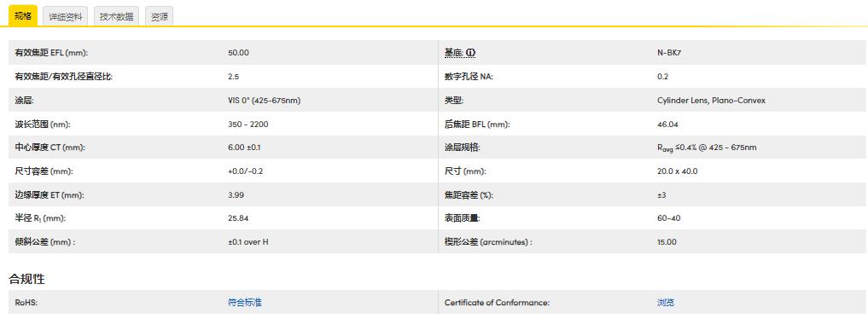Screen dimensions: 868x336
Task: Click the 半径 R1 value 25.84
Action: [x=238, y=218]
